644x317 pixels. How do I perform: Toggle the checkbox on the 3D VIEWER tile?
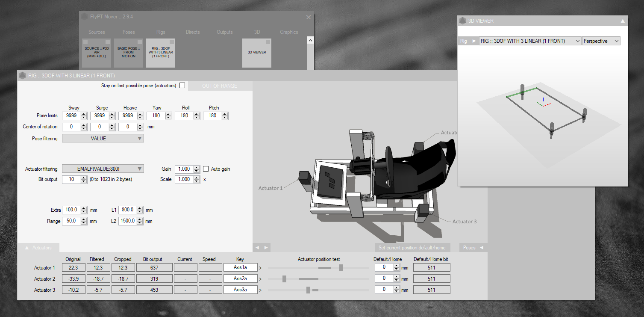(x=268, y=42)
